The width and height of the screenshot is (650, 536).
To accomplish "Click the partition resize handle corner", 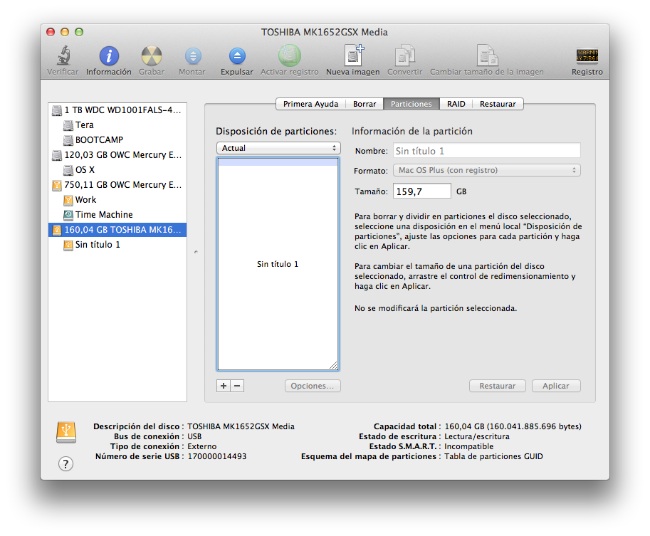I will point(334,366).
